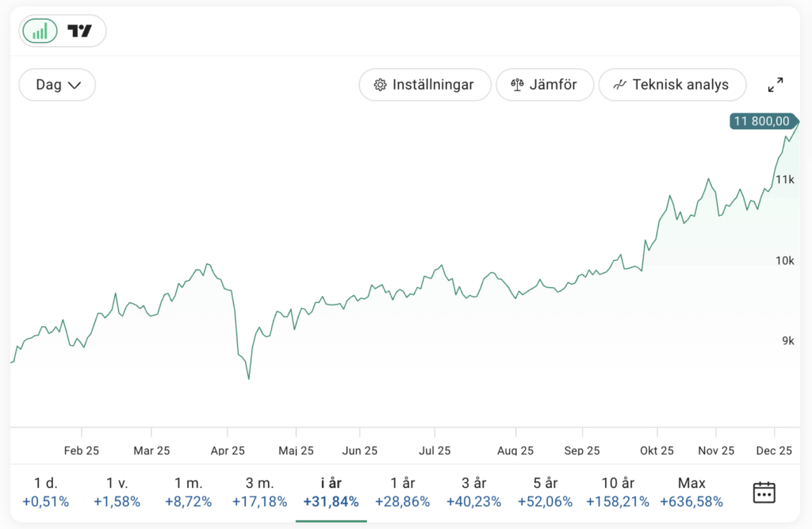Open the Dag interval dropdown

pyautogui.click(x=58, y=85)
